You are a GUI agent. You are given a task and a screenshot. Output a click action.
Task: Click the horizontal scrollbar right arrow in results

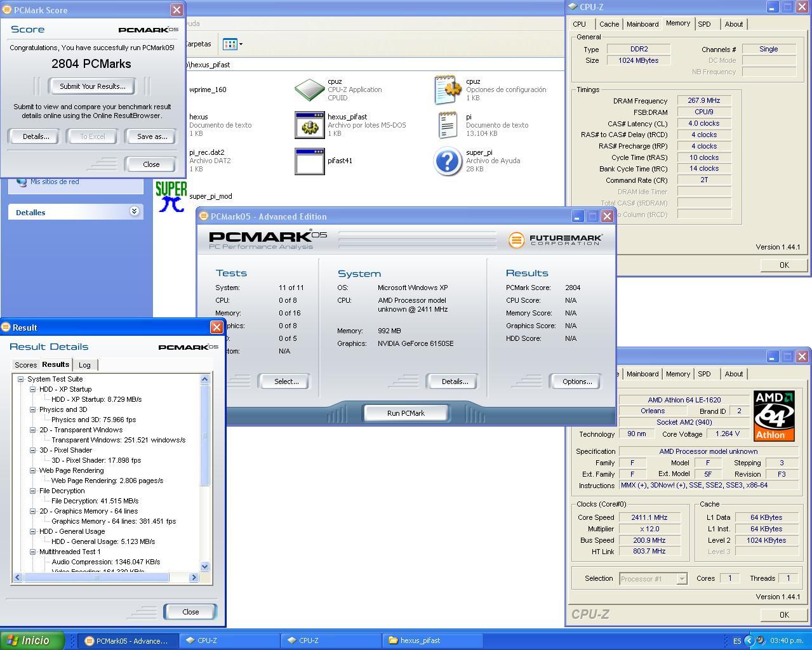(194, 577)
